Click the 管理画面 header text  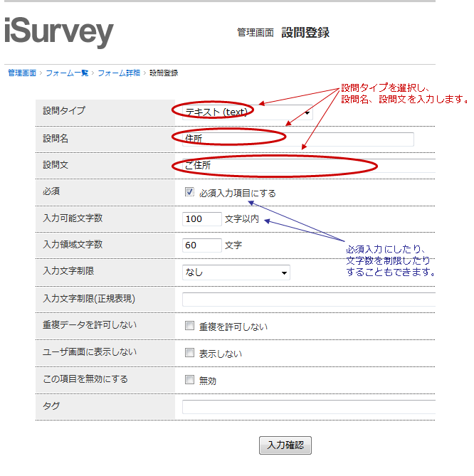pos(255,33)
